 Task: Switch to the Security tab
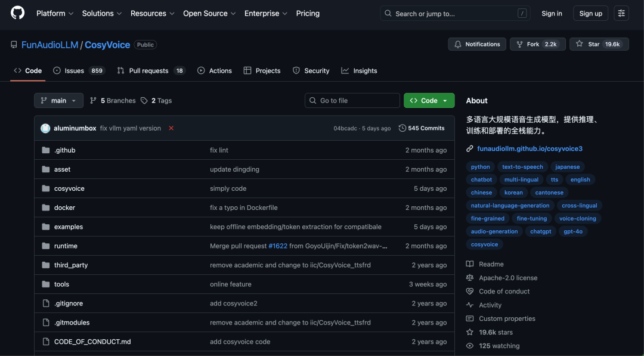311,70
